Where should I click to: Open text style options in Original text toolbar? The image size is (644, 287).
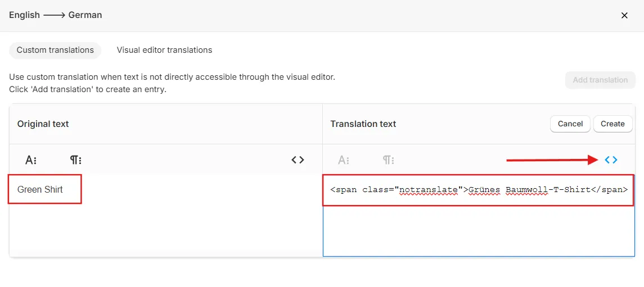(31, 160)
